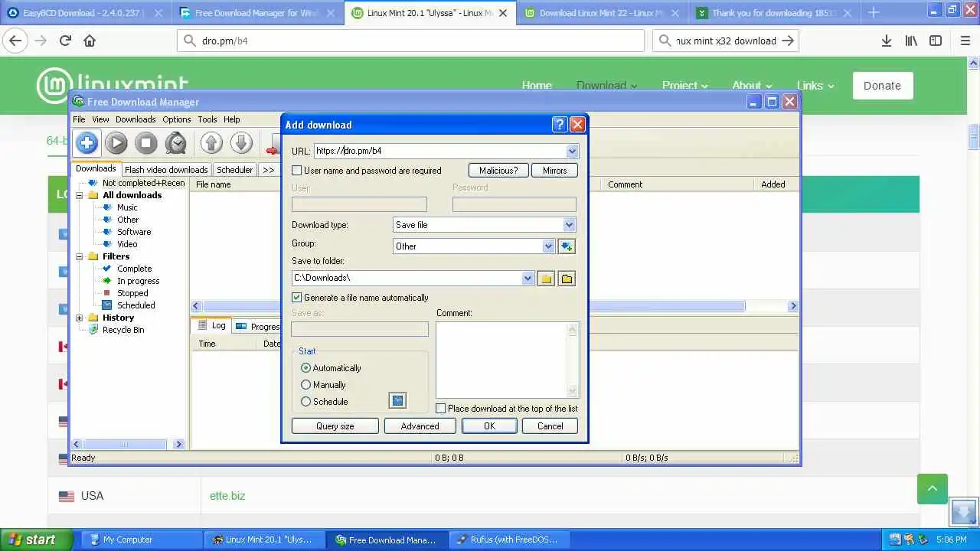Click the Move up arrow toolbar icon
The width and height of the screenshot is (980, 551).
(x=211, y=142)
